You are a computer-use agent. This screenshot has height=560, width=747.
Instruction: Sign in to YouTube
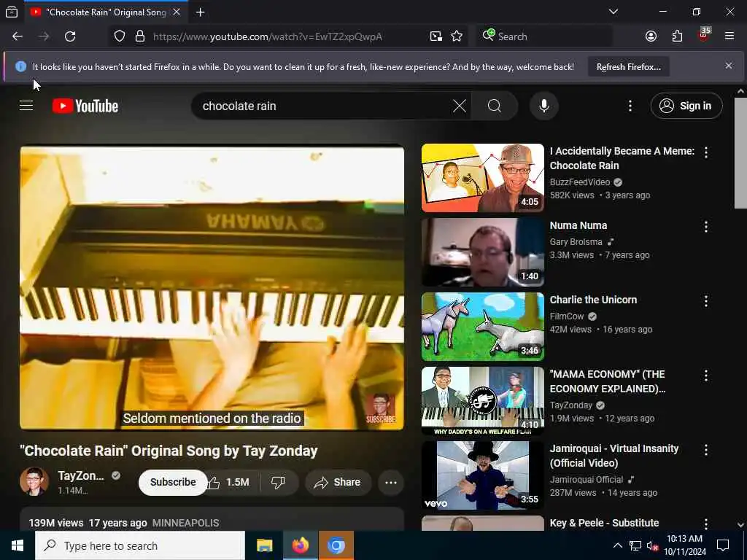tap(686, 106)
